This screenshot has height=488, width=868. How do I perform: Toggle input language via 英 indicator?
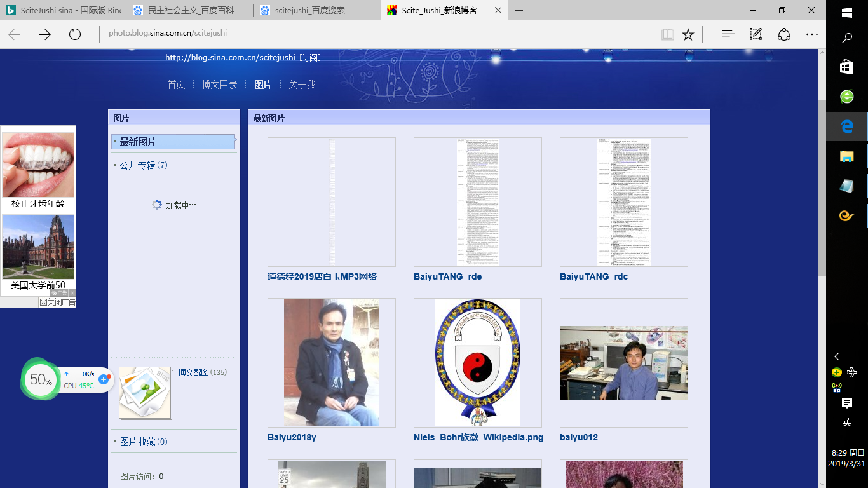(x=846, y=423)
